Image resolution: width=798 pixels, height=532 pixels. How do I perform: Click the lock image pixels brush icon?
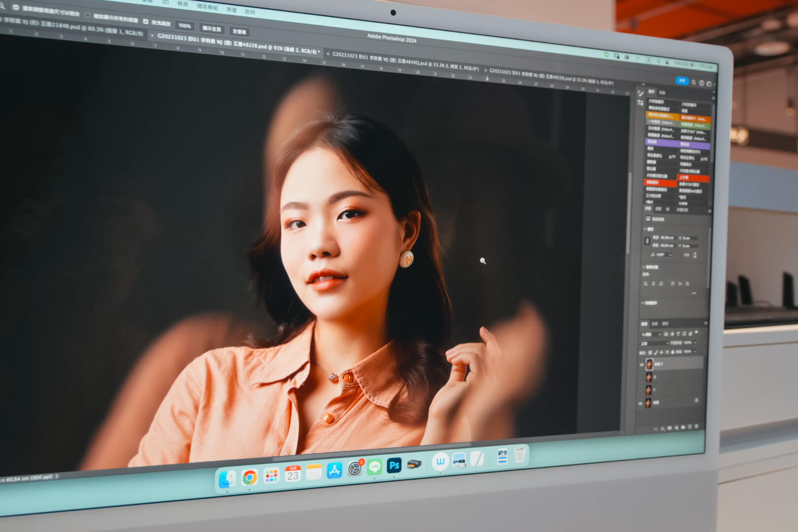point(656,352)
